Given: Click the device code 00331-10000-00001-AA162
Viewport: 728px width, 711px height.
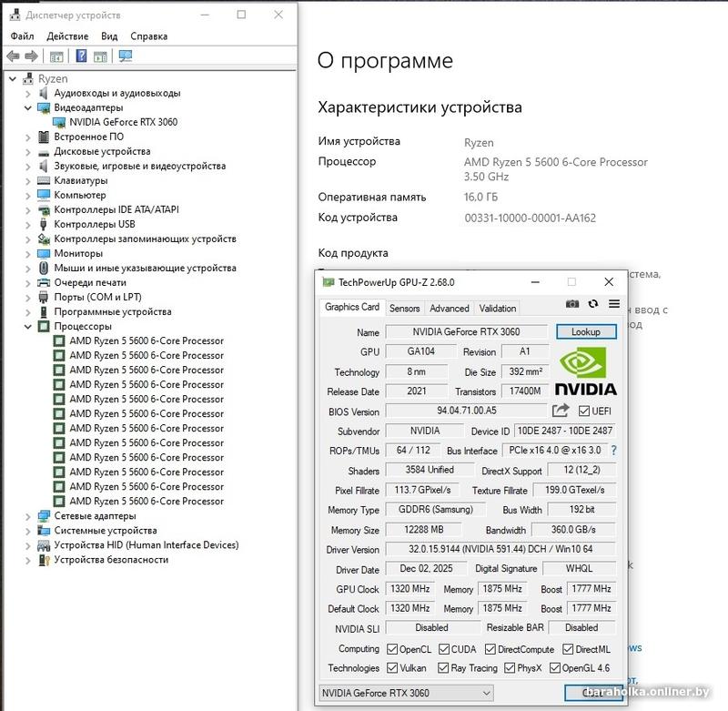Looking at the screenshot, I should click(530, 218).
